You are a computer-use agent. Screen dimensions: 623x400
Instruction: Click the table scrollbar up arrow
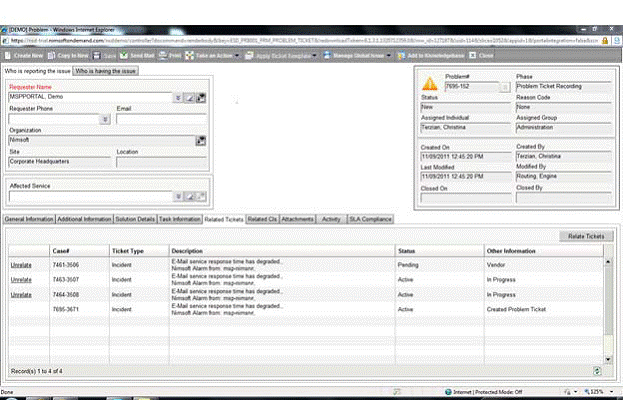pos(608,262)
